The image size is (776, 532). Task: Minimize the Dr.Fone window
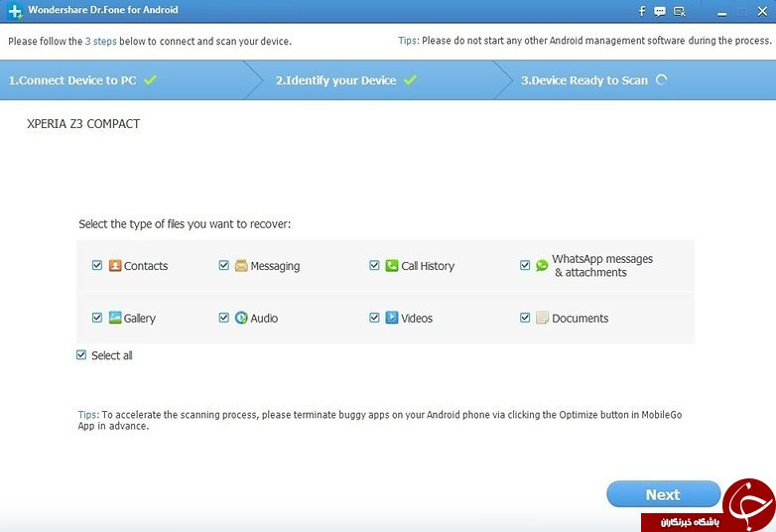[x=722, y=12]
